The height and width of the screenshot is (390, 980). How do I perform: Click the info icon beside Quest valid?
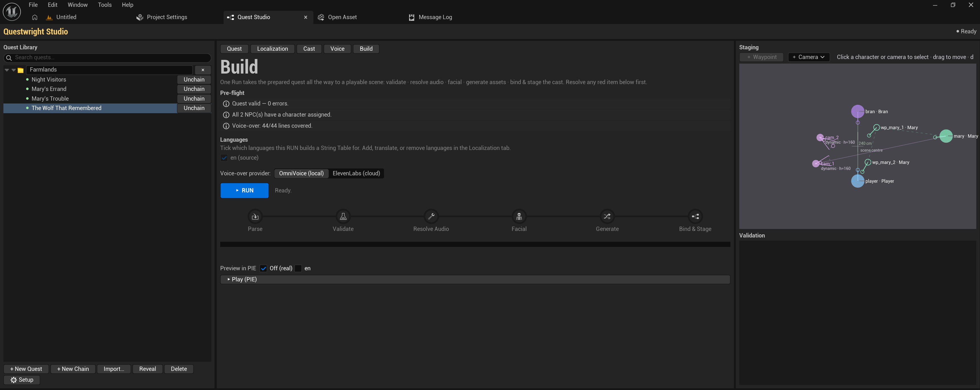click(x=226, y=103)
